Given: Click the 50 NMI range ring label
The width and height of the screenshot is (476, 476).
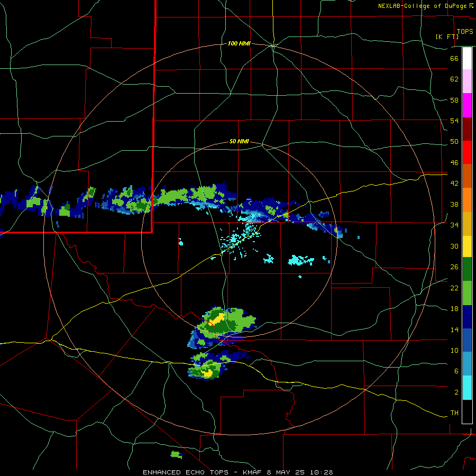Looking at the screenshot, I should pos(239,141).
